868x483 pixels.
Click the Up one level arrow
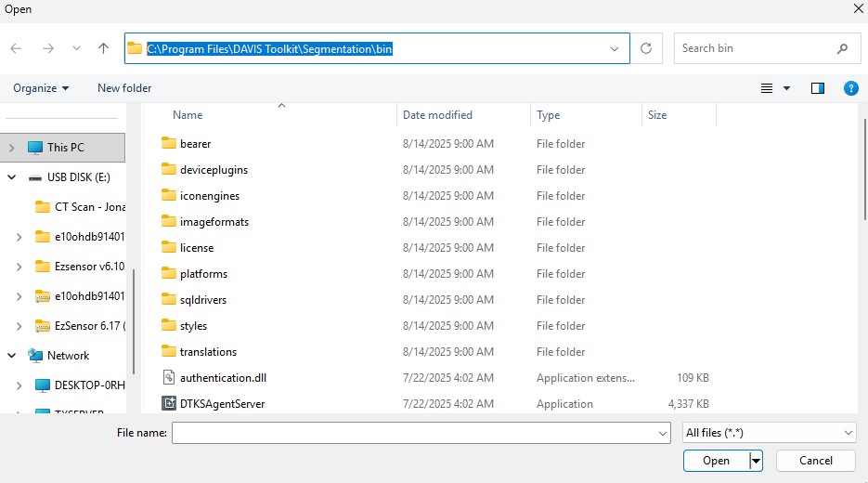(x=103, y=48)
